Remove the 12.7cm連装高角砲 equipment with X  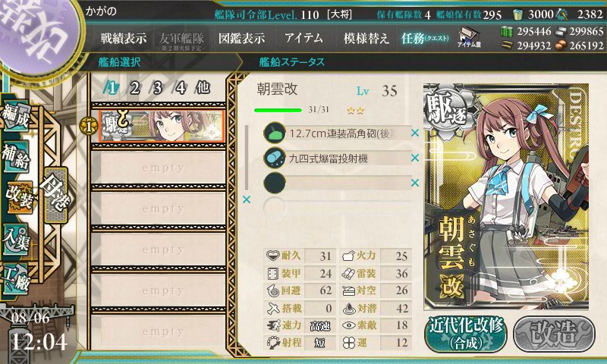[x=415, y=133]
